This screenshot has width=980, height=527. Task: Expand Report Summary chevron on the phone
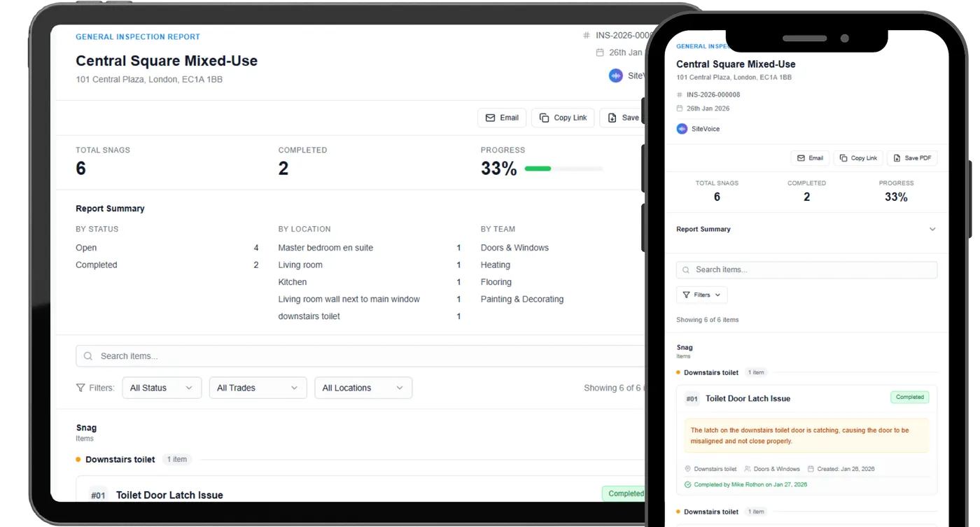point(932,230)
